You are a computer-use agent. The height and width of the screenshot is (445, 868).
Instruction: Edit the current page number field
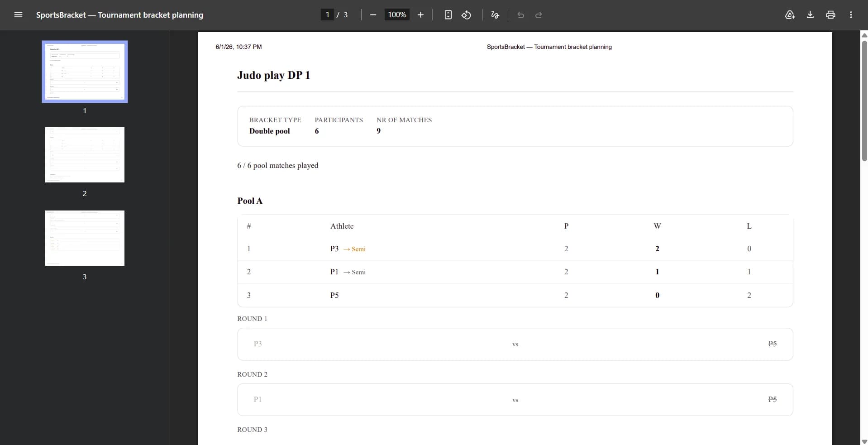point(327,15)
